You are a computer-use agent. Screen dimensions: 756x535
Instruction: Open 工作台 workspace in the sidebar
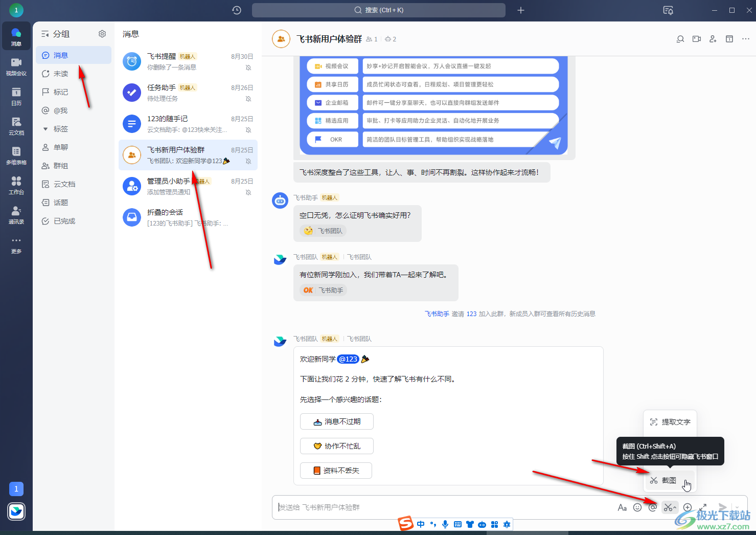[x=16, y=185]
